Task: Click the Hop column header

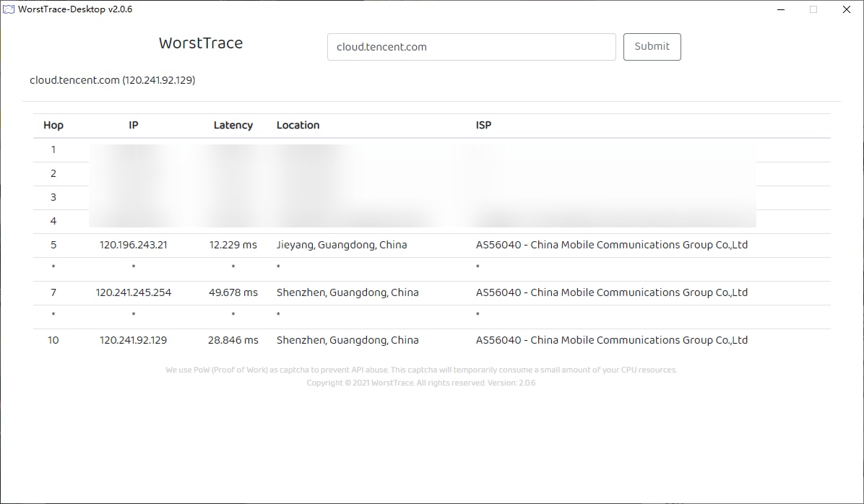Action: click(53, 125)
